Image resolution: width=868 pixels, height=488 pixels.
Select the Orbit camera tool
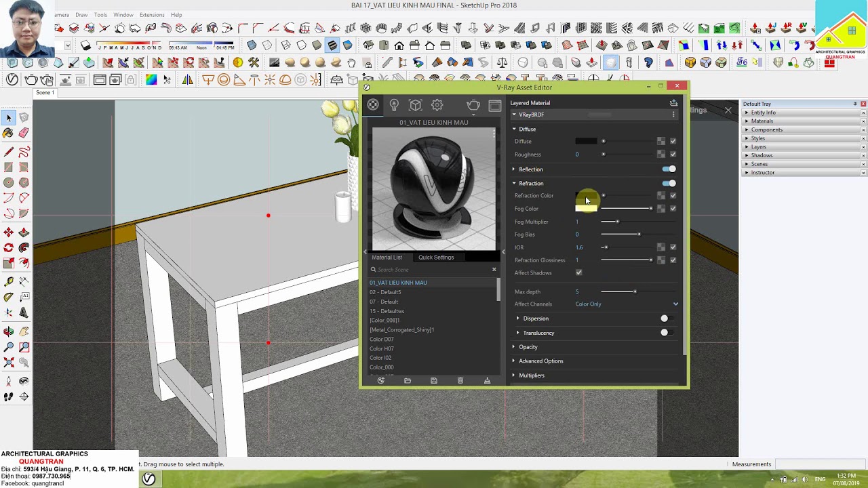(9, 331)
